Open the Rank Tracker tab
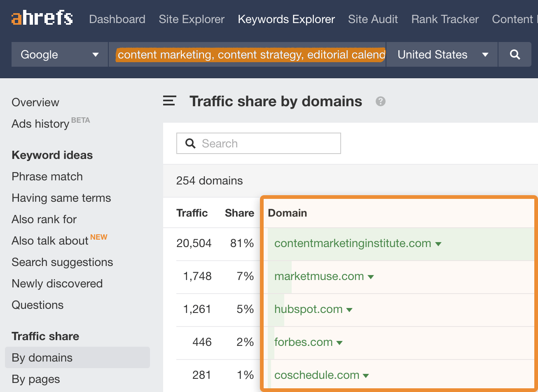Screen dimensions: 538x392 click(x=445, y=19)
